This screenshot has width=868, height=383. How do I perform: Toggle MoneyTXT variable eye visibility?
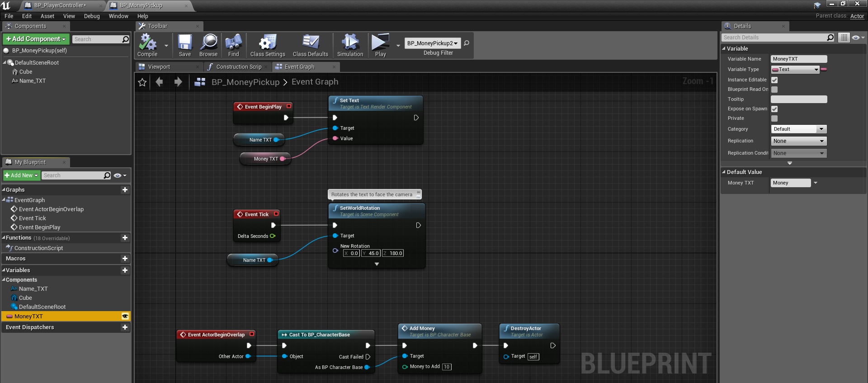tap(125, 317)
